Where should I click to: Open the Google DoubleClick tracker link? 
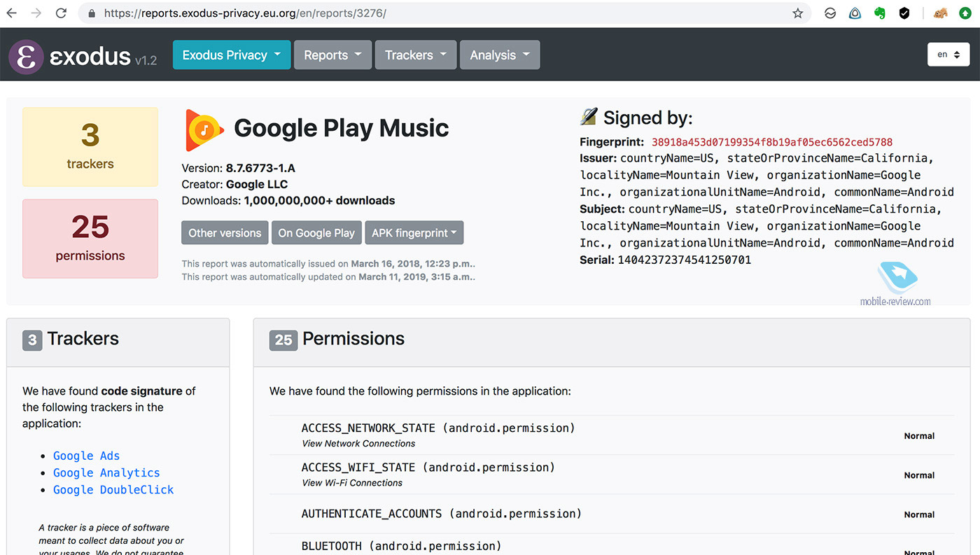click(x=113, y=490)
